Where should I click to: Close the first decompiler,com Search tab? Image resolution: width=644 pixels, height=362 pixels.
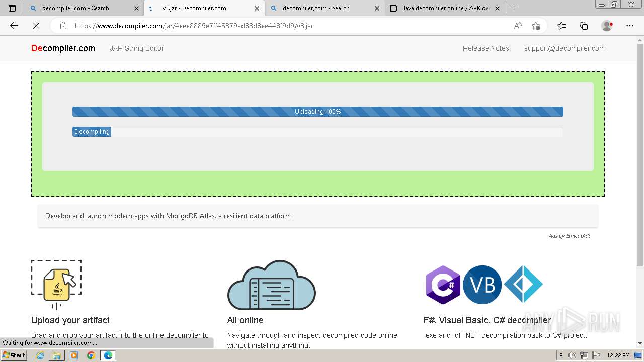click(x=136, y=8)
